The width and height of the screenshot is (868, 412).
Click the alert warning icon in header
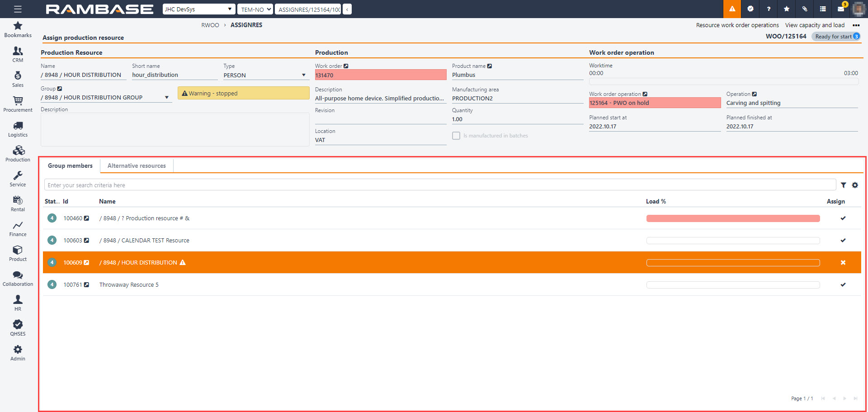(x=732, y=9)
